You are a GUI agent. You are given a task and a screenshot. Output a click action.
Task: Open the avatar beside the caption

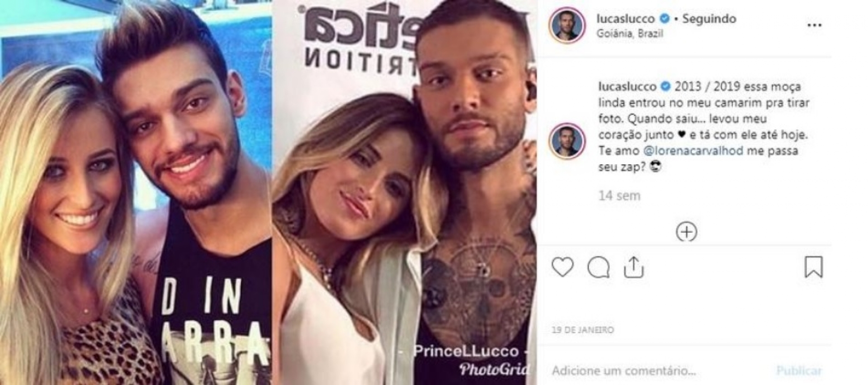point(567,140)
